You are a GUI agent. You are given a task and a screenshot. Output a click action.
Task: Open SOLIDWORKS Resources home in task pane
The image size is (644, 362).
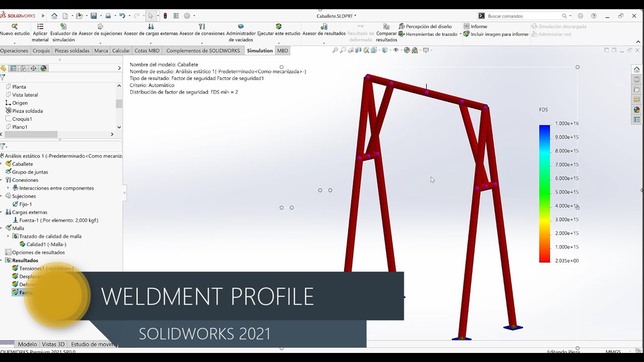click(636, 69)
